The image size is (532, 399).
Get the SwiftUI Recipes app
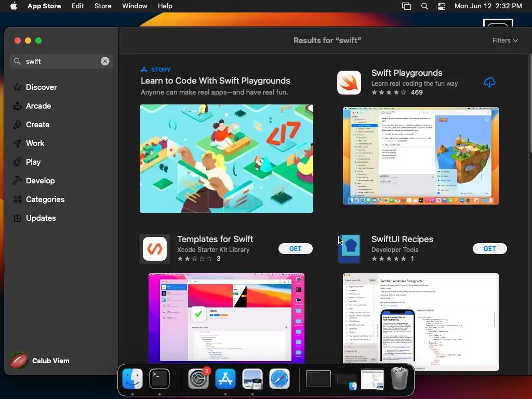[489, 249]
